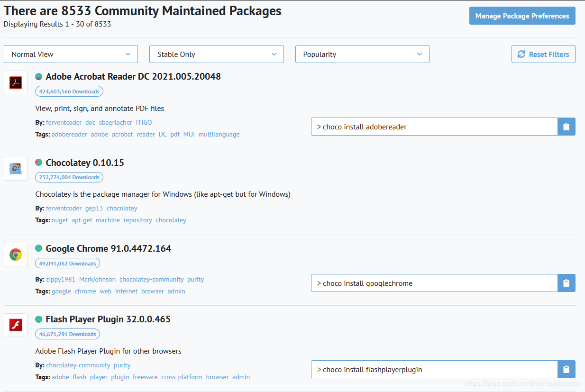The width and height of the screenshot is (585, 392).
Task: Click the Reset Filters button
Action: (x=543, y=54)
